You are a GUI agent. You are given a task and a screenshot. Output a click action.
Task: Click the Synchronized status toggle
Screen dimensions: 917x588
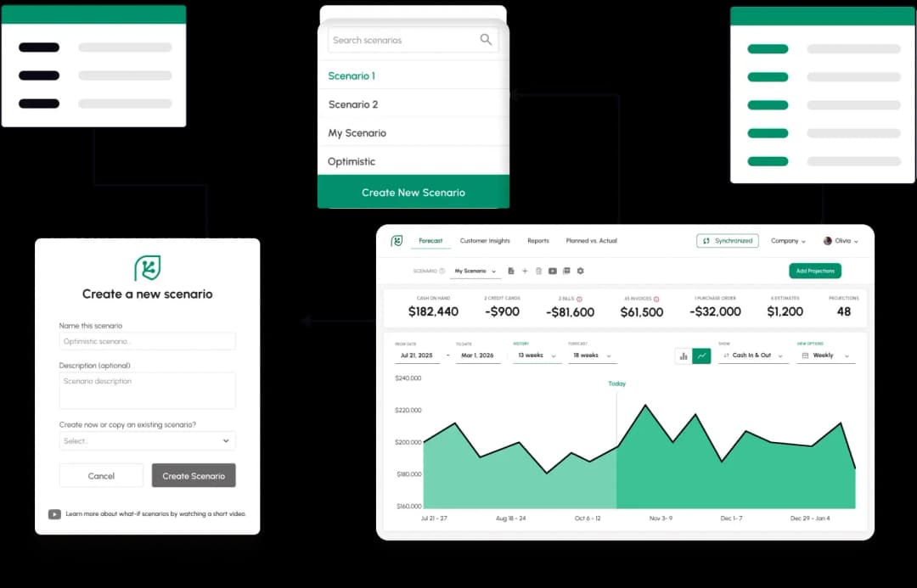727,241
